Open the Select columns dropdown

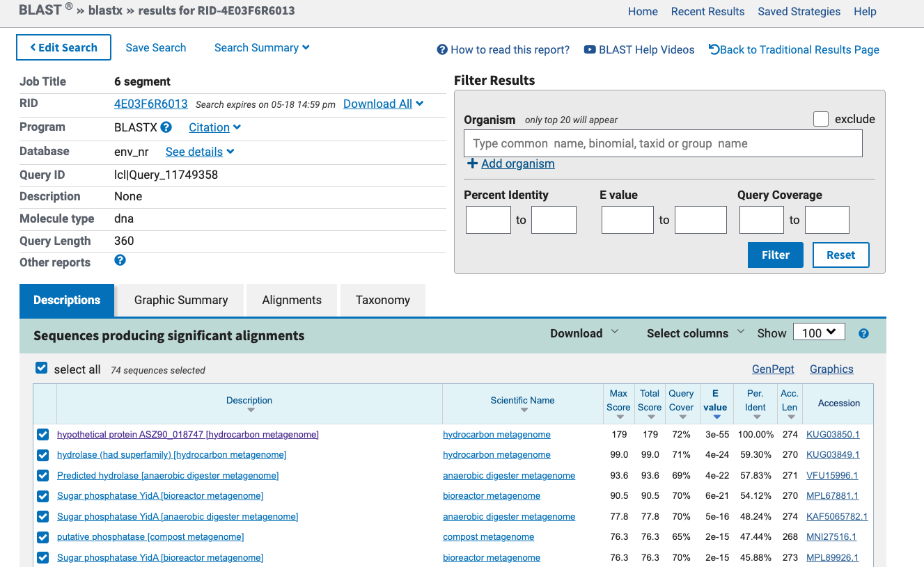pos(696,333)
